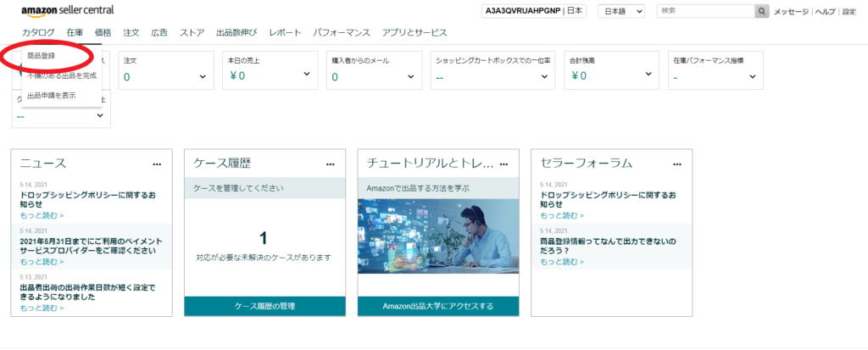
Task: Open the カタログ menu
Action: point(38,33)
